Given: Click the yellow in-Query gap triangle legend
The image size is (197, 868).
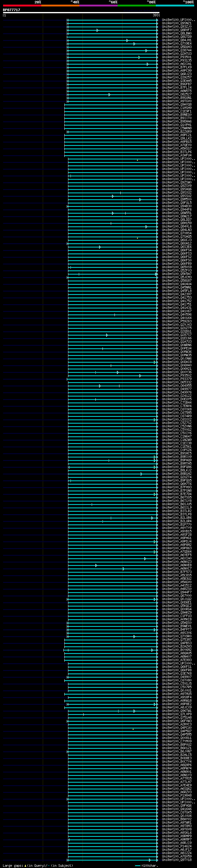Looking at the screenshot, I should tap(25, 866).
